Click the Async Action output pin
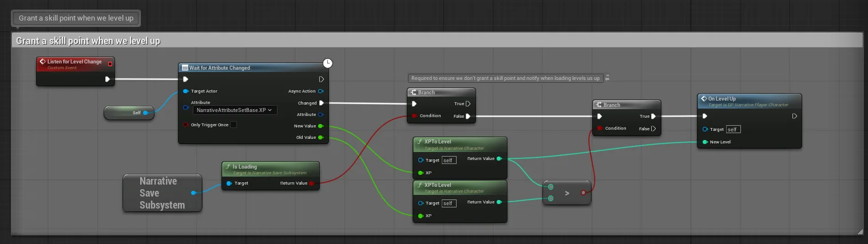The image size is (868, 244). coord(320,91)
